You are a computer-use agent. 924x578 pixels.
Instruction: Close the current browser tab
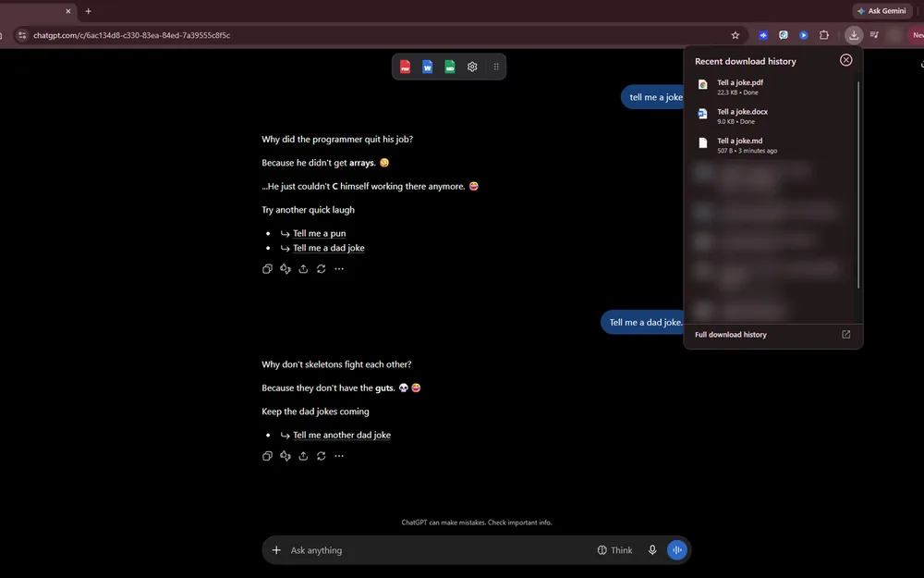tap(68, 10)
